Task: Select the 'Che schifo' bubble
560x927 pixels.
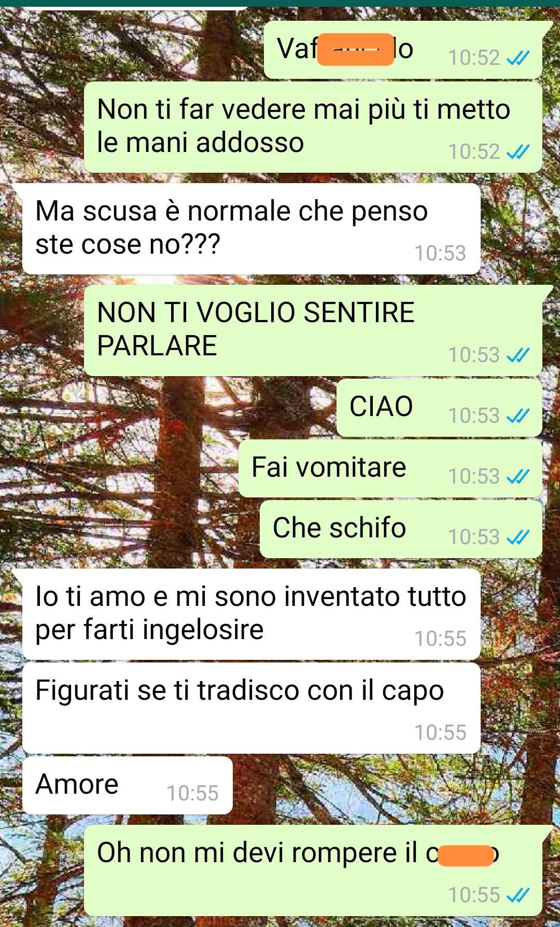Action: 400,529
